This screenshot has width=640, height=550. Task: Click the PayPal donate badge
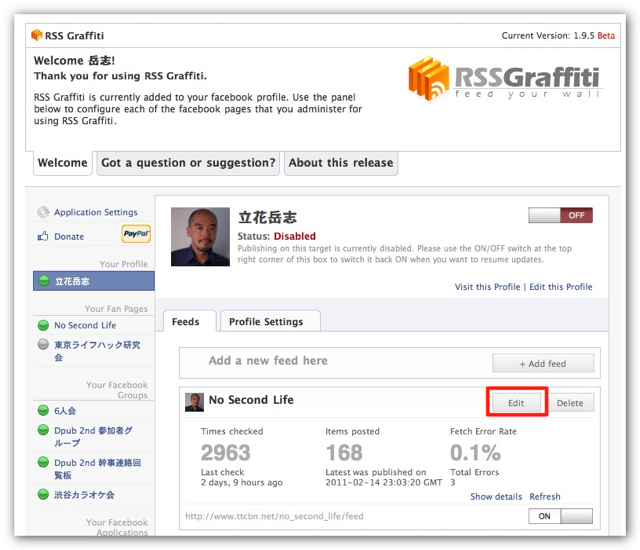click(x=135, y=235)
